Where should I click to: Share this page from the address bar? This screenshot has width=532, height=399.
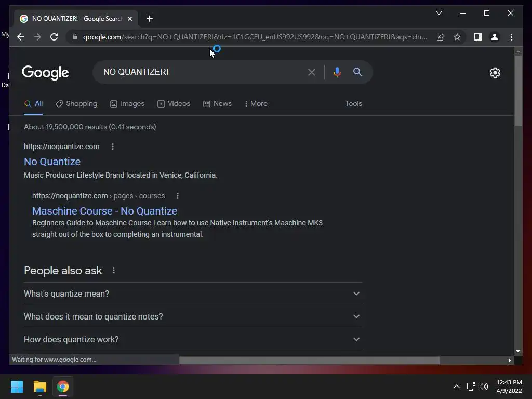pos(441,37)
